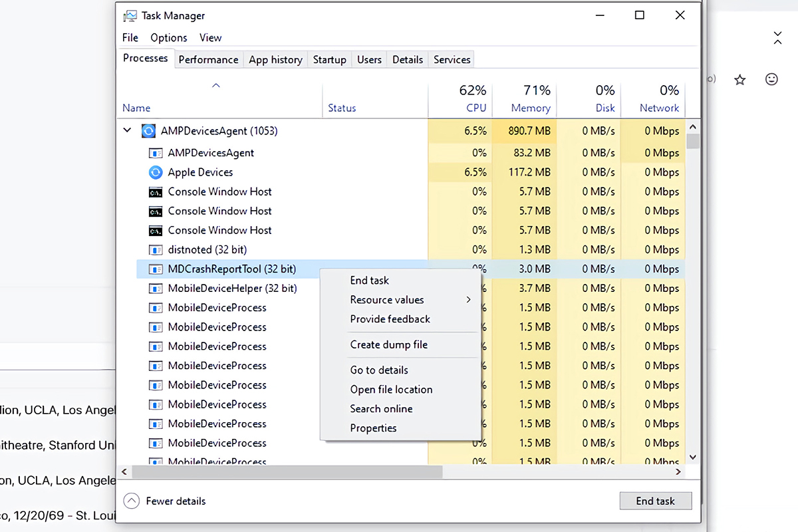798x532 pixels.
Task: Open the Options menu
Action: (x=169, y=38)
